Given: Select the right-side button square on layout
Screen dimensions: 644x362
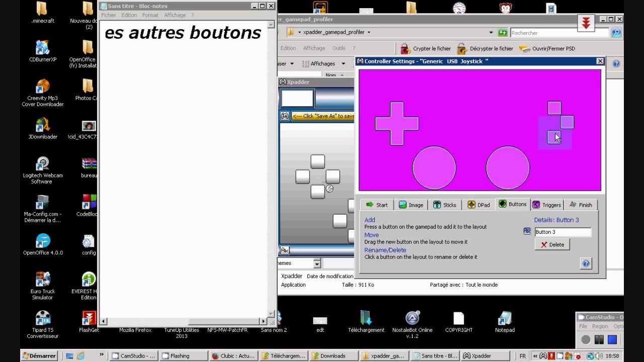Looking at the screenshot, I should pyautogui.click(x=567, y=122).
